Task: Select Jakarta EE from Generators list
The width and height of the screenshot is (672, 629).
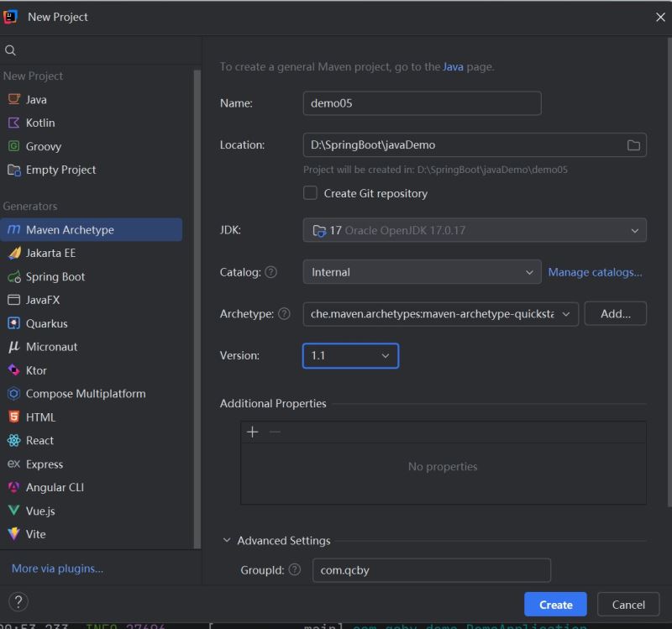Action: (50, 253)
